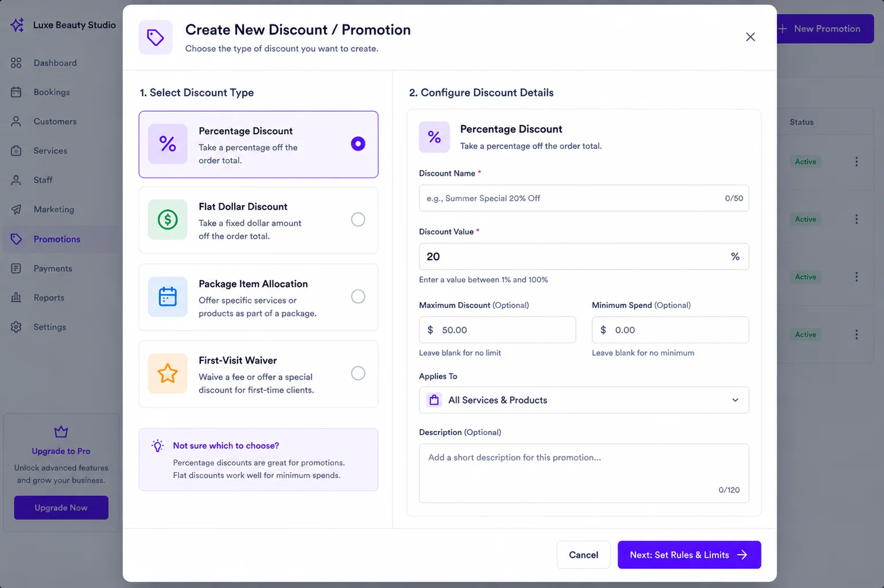
Task: Click the lightbulb icon in the hint box
Action: [x=158, y=445]
